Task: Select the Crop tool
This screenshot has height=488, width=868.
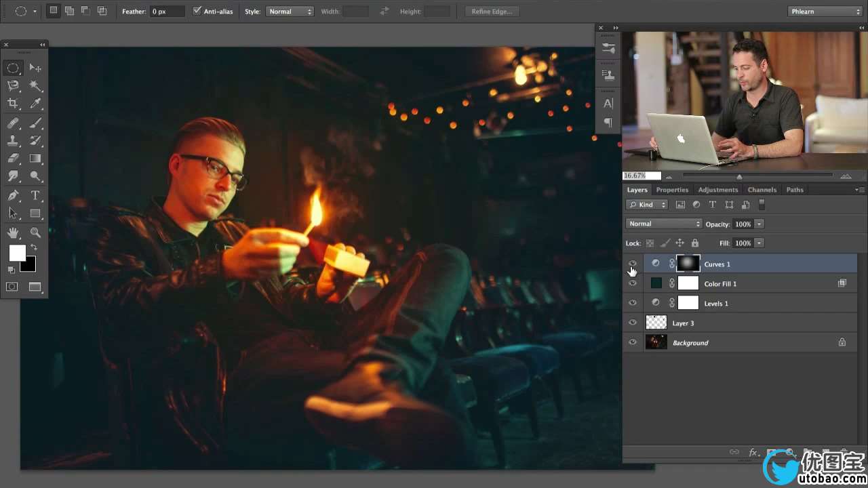Action: click(13, 103)
